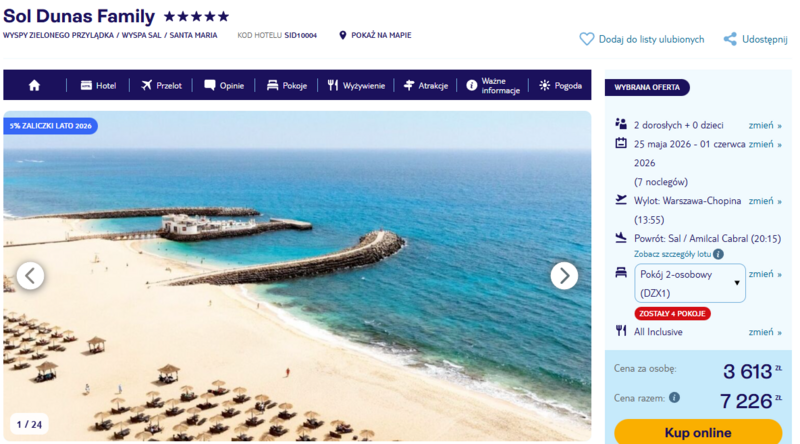
Task: Change All Inclusive board via zmień link
Action: pos(765,332)
